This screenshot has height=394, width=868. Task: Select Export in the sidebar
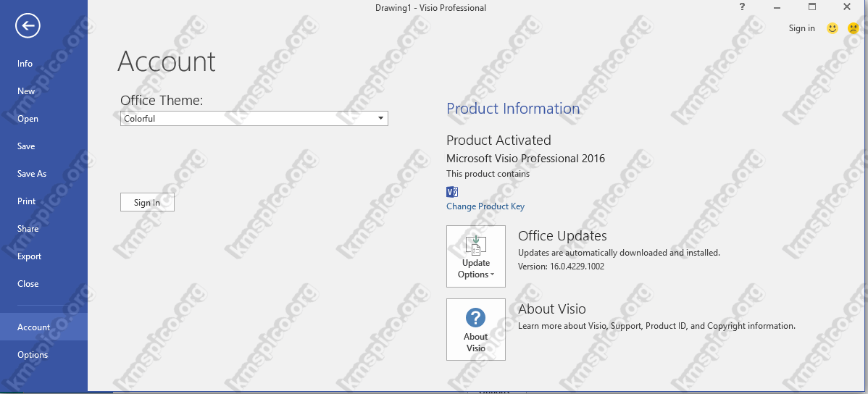[43, 256]
